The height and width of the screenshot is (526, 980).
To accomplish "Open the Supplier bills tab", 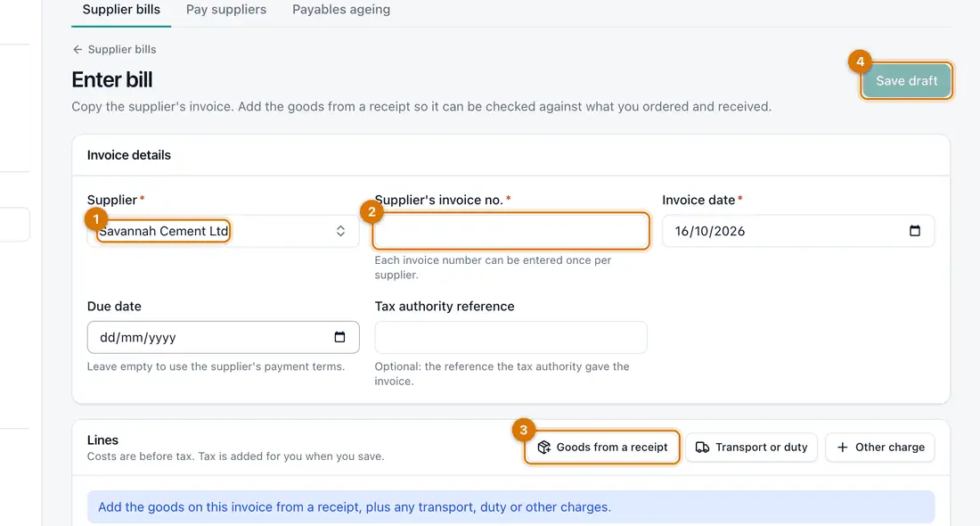I will 121,10.
